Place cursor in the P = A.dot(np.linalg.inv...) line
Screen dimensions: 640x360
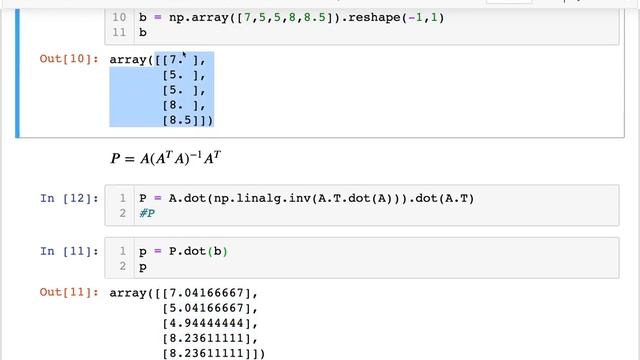307,198
